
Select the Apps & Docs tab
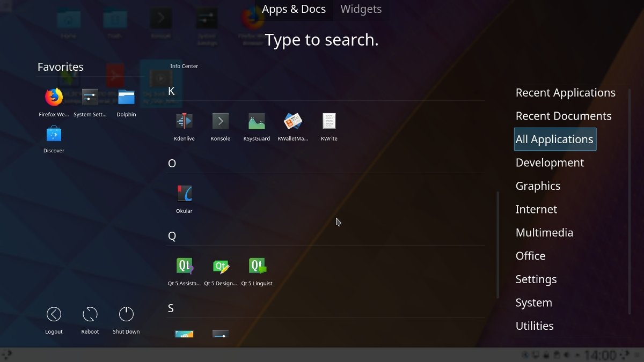(294, 9)
